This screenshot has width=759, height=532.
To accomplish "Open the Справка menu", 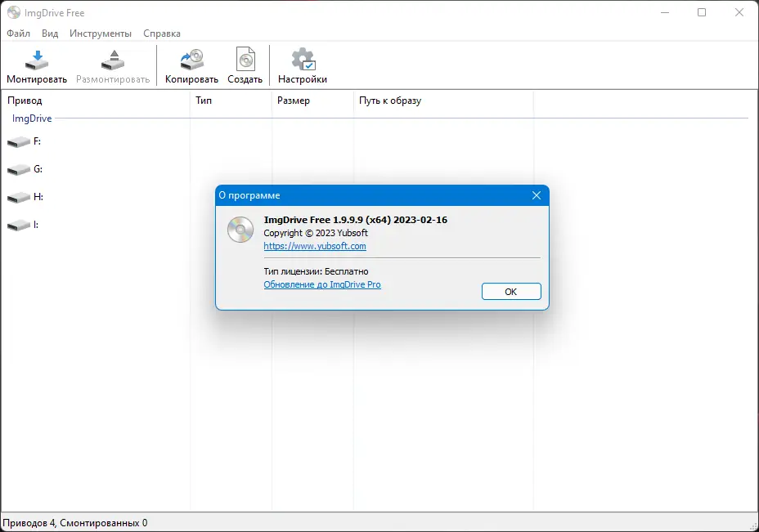I will point(162,34).
